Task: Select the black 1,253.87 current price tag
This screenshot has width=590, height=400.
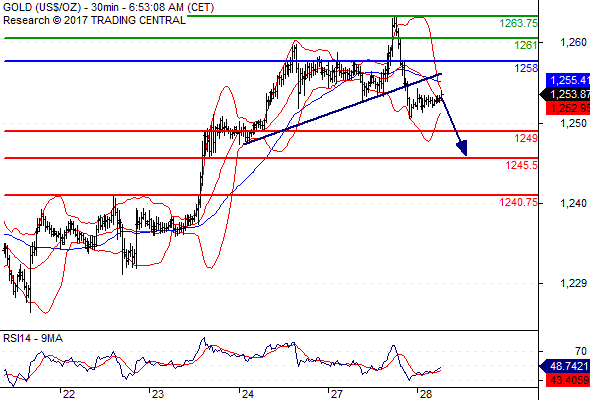Action: click(x=565, y=94)
